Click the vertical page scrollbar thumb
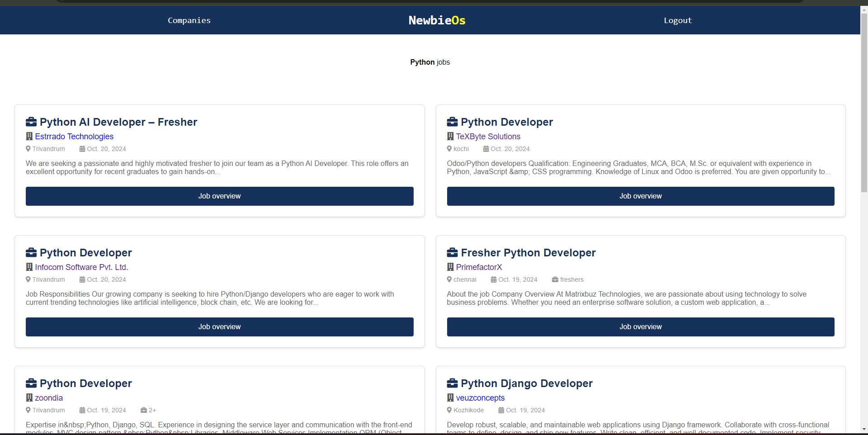 click(864, 104)
